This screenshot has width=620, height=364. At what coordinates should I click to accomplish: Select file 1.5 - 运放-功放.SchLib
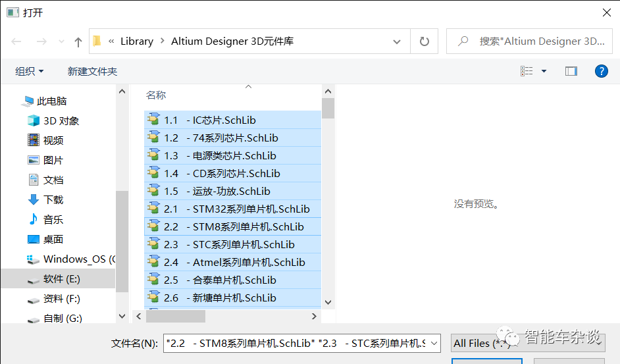[232, 191]
